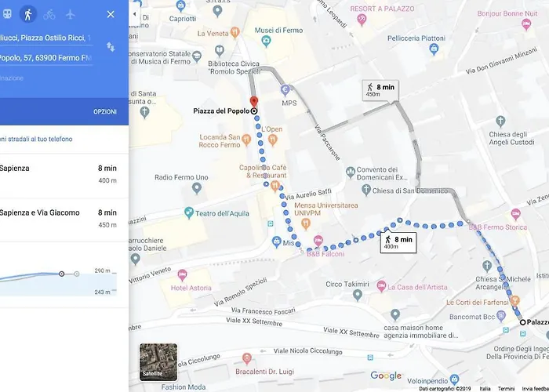Select the cycling travel mode icon
549x392 pixels.
click(x=49, y=14)
